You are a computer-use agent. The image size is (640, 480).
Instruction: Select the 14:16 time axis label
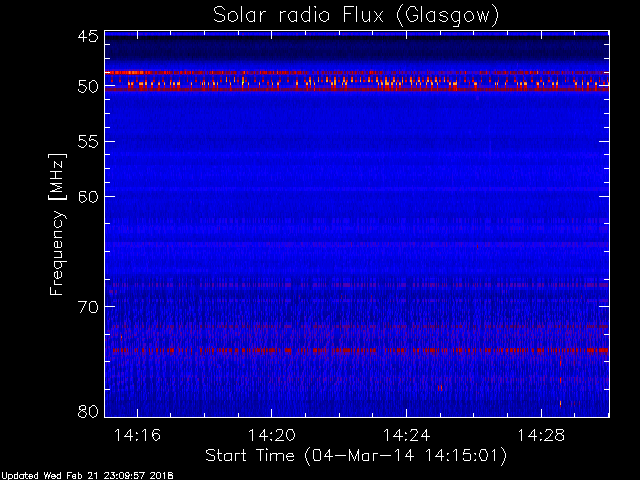(137, 435)
